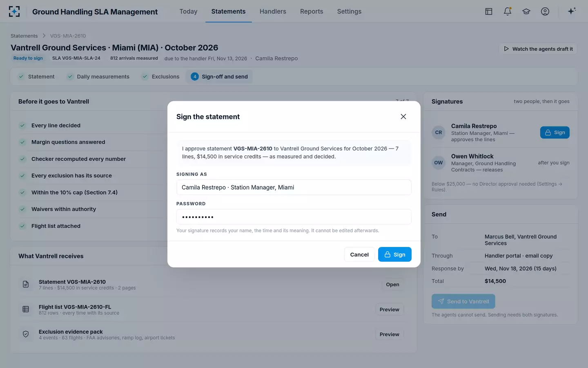Click the Statements breadcrumb link
This screenshot has width=588, height=368.
24,36
